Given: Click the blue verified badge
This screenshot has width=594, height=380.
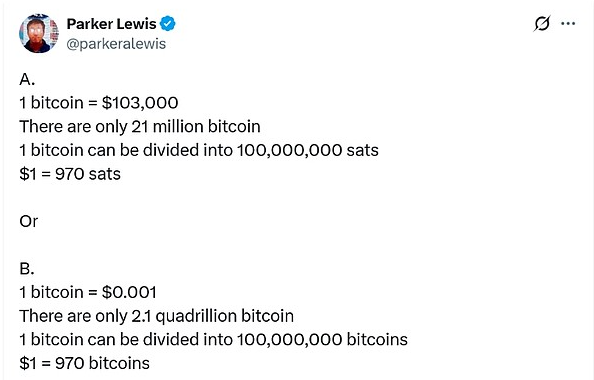Looking at the screenshot, I should pos(167,24).
